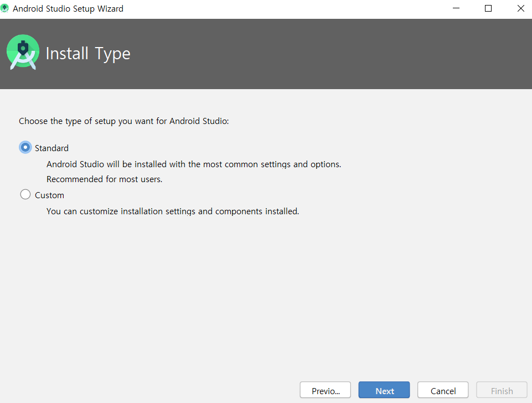Close the Setup Wizard window
The image size is (532, 403).
tap(520, 8)
